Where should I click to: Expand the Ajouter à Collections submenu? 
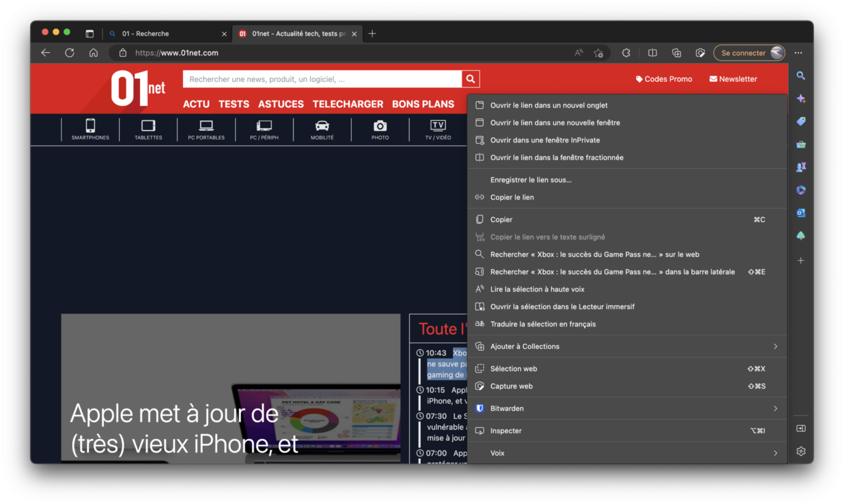tap(627, 346)
